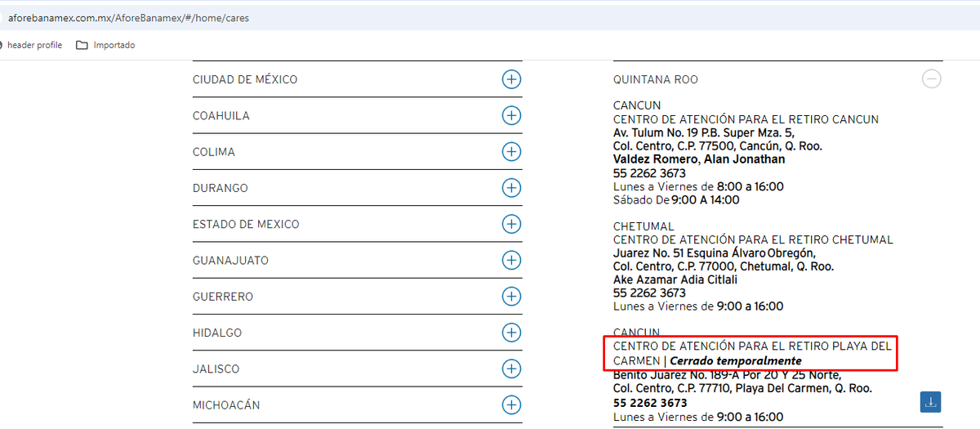The image size is (980, 429).
Task: Click Col. Centro, C.P. 77000, Chetumal line
Action: coord(724,266)
